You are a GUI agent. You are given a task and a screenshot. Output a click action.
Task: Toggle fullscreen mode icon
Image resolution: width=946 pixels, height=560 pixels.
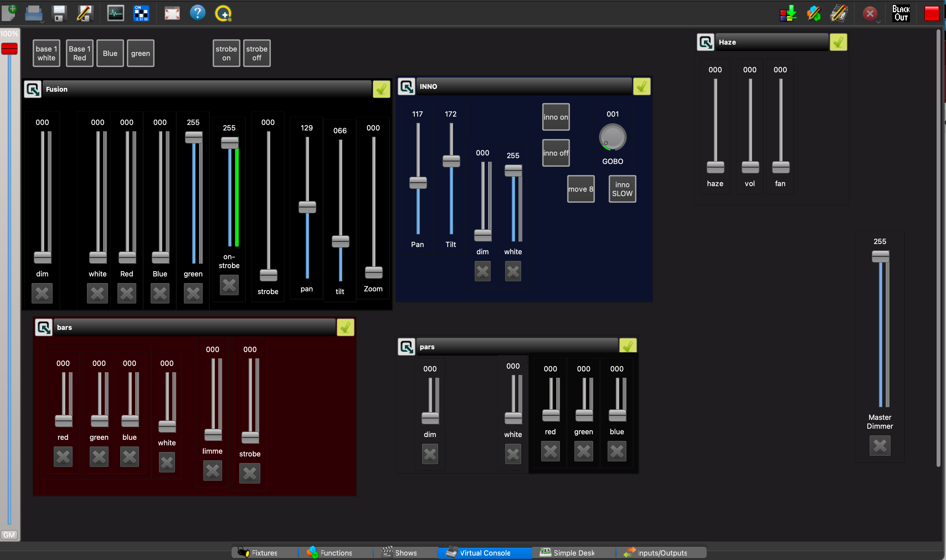(172, 14)
